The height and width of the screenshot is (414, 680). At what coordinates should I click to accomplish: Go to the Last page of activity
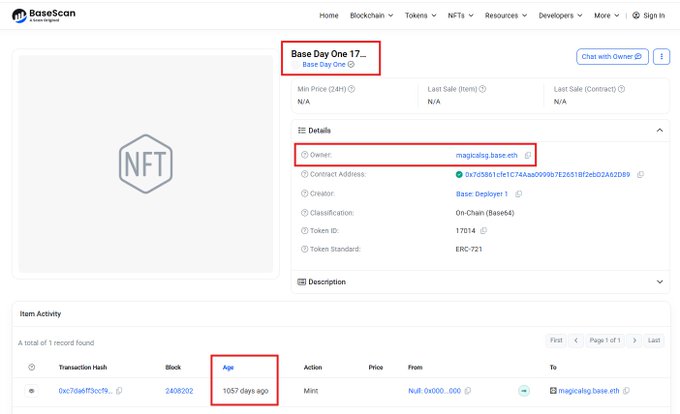pos(654,340)
